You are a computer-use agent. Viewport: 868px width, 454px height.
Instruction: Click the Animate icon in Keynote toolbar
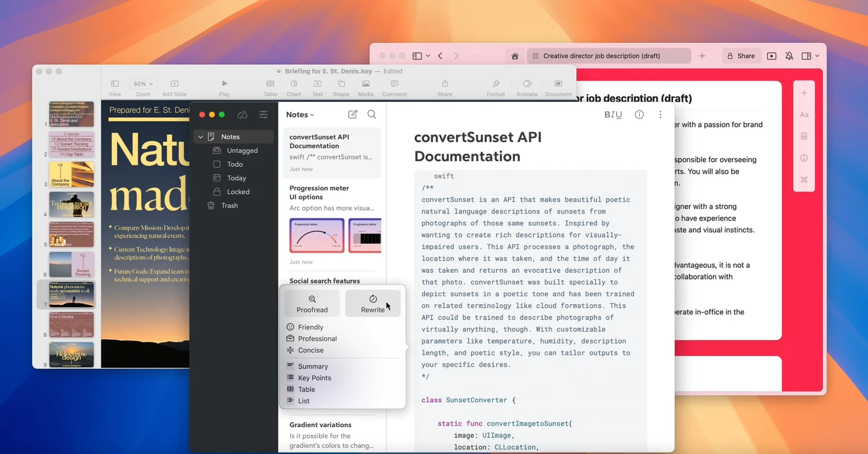click(x=527, y=84)
